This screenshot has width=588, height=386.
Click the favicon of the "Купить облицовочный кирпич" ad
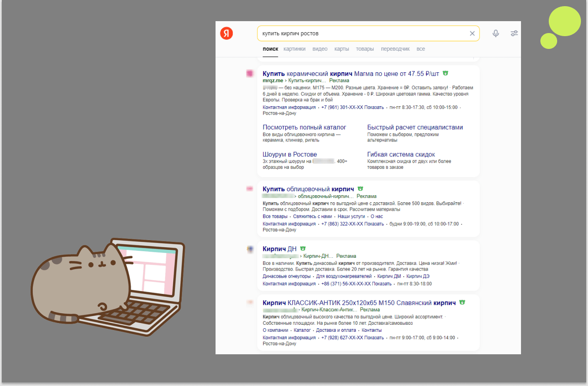[250, 189]
